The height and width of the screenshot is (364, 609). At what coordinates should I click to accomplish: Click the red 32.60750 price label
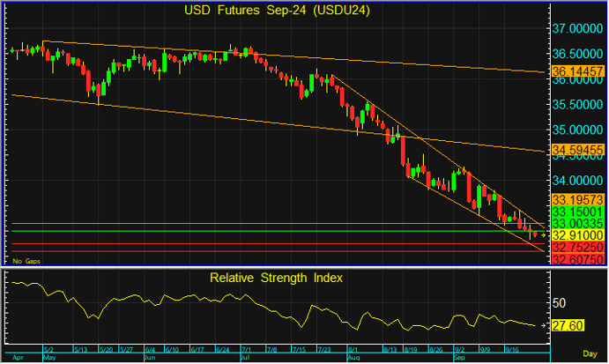576,260
